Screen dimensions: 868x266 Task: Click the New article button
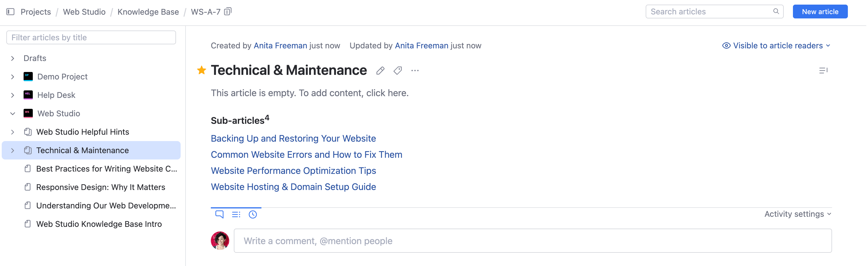pyautogui.click(x=820, y=12)
